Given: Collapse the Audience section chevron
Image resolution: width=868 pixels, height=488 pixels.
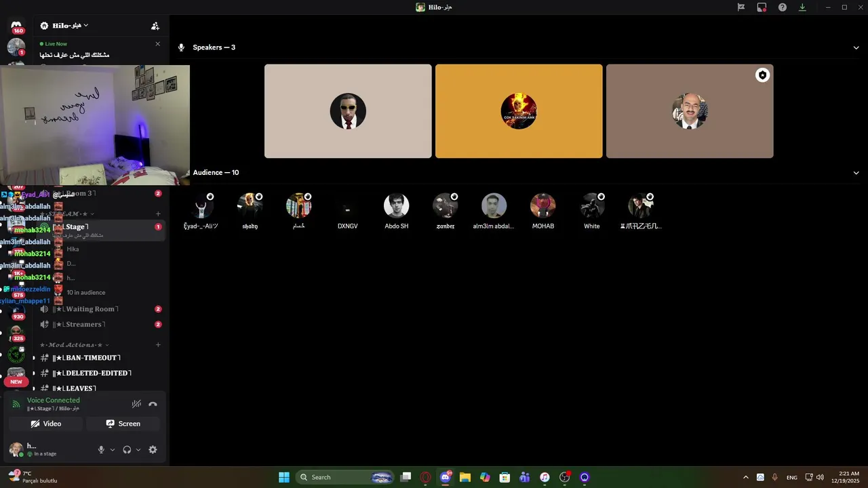Looking at the screenshot, I should tap(856, 173).
